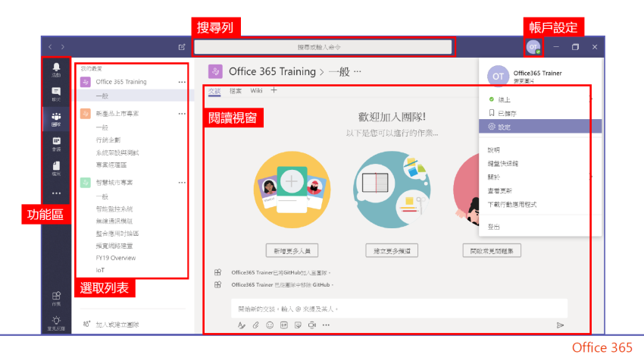Show more message options ellipsis
The width and height of the screenshot is (644, 361).
326,325
